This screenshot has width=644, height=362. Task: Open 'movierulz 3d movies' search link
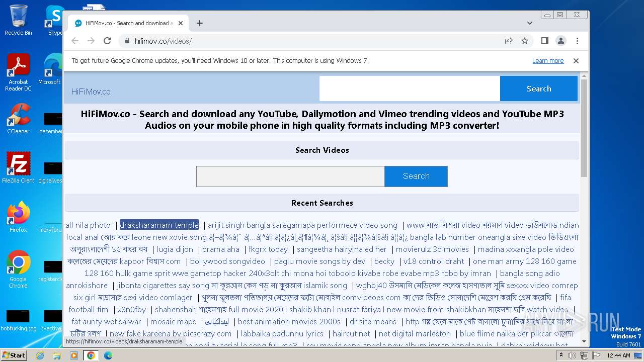click(x=432, y=249)
